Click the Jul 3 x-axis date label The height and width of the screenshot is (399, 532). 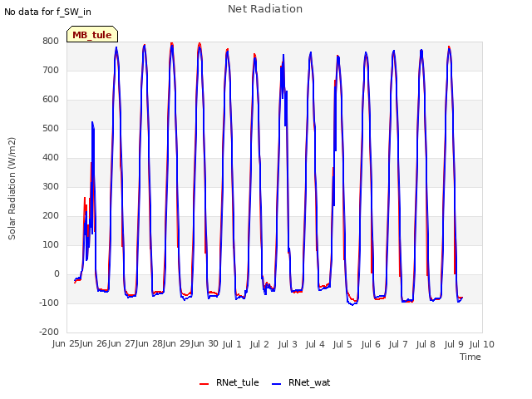coord(288,345)
